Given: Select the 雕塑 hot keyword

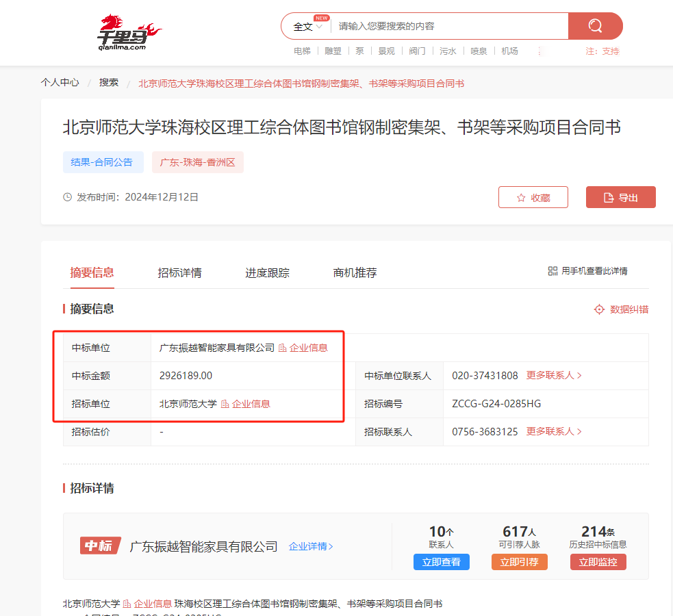Looking at the screenshot, I should coord(333,51).
